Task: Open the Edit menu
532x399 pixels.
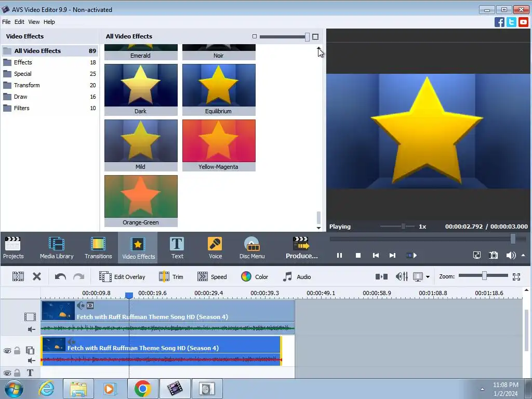Action: pos(19,22)
